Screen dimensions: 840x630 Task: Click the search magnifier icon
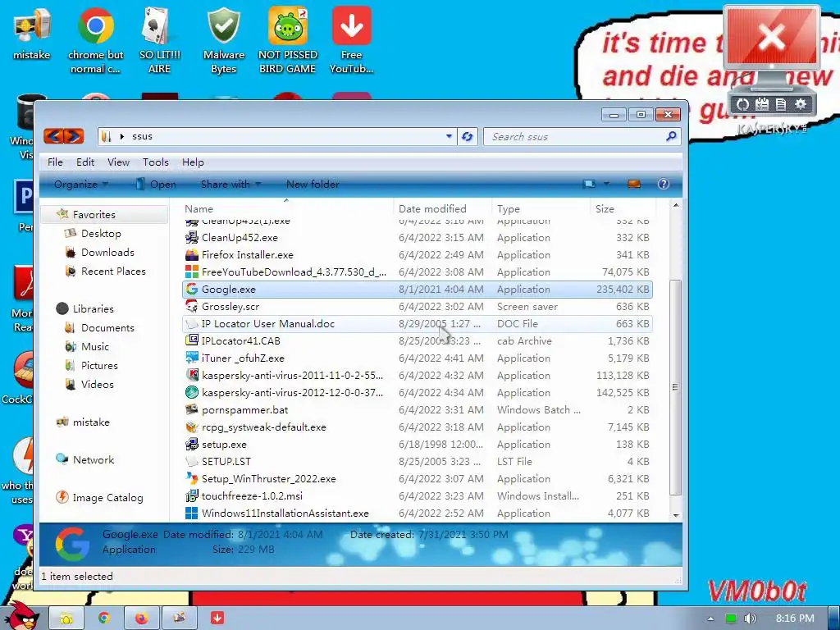click(671, 137)
